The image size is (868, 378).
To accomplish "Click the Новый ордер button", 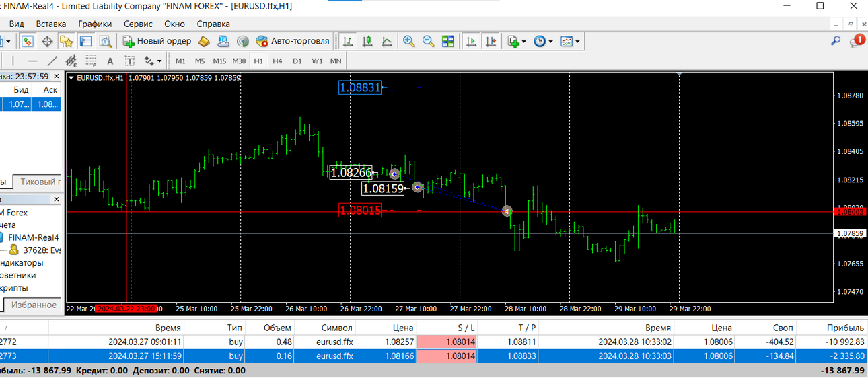I will pos(157,41).
